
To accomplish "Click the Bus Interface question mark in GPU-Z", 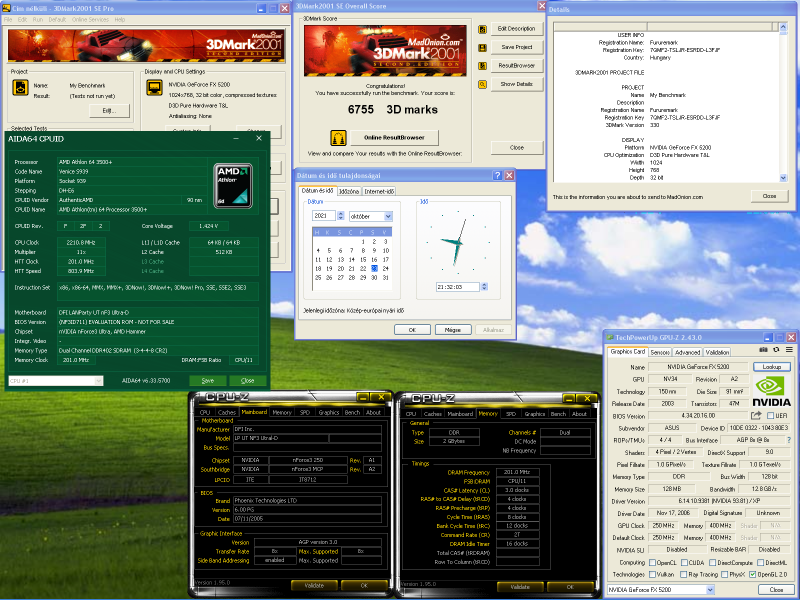I will pyautogui.click(x=789, y=440).
